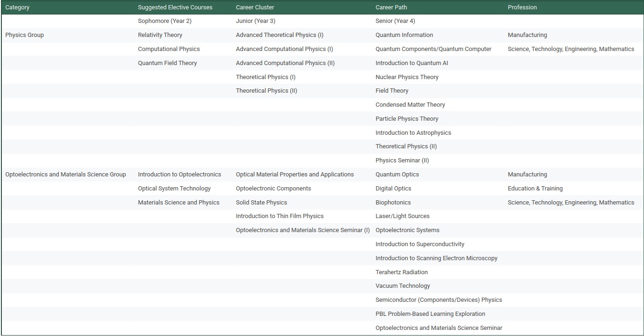Screen dimensions: 644x336
Task: Click the Suggested Elective Courses header
Action: 175,7
